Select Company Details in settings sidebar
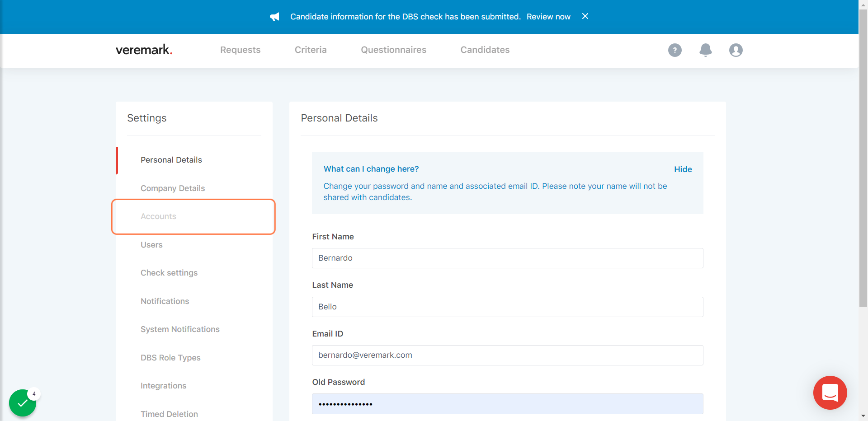 [x=173, y=188]
